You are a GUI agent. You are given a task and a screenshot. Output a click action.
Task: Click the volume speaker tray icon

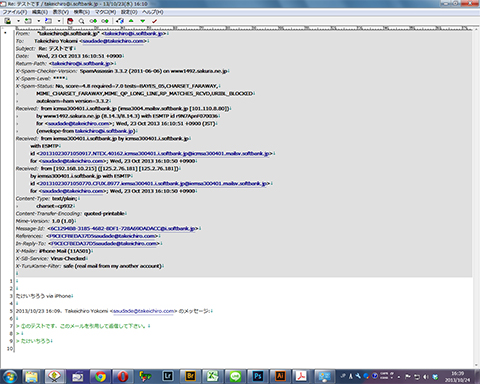pyautogui.click(x=426, y=377)
